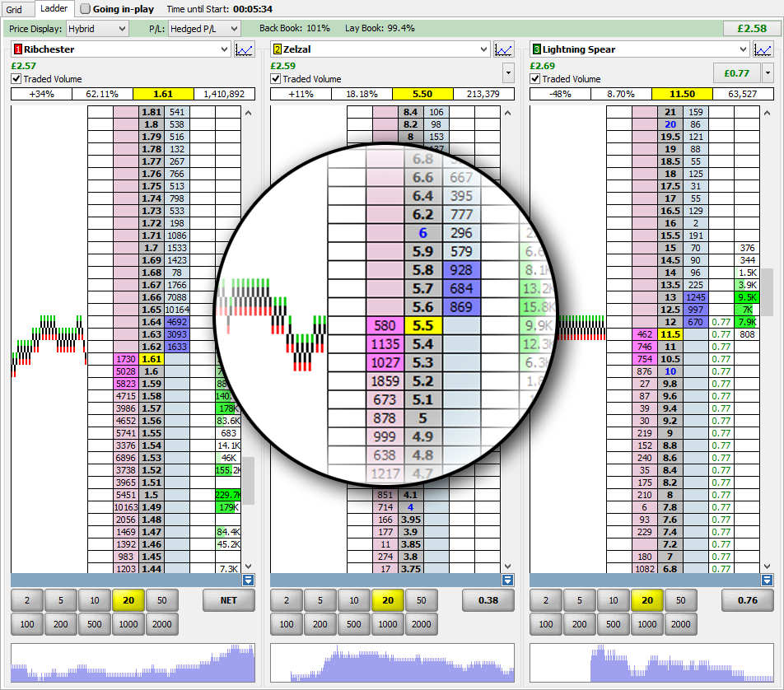Click scroll-up arrow on Ribchester ladder
The height and width of the screenshot is (690, 784).
pyautogui.click(x=248, y=113)
